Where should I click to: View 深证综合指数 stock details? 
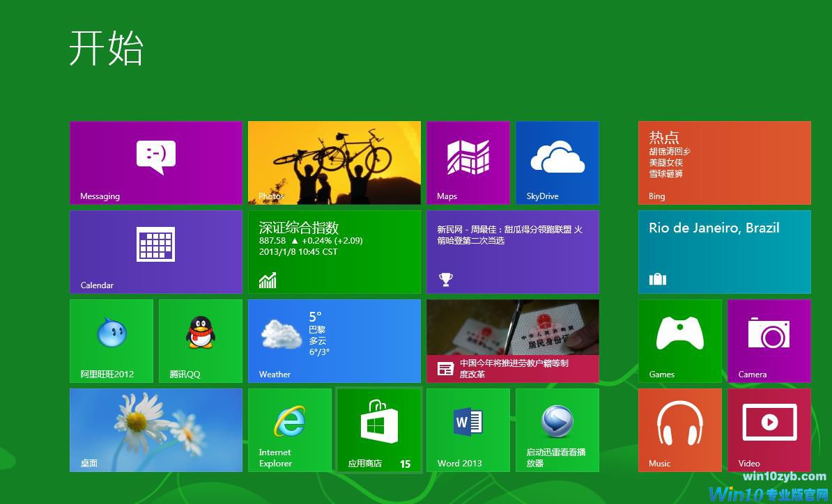pyautogui.click(x=334, y=251)
